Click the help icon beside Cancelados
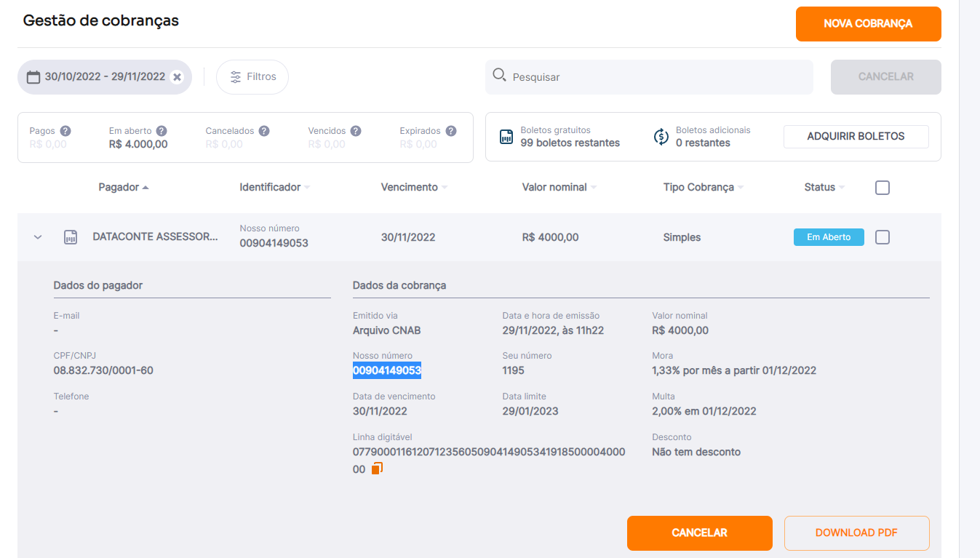980x558 pixels. (264, 131)
